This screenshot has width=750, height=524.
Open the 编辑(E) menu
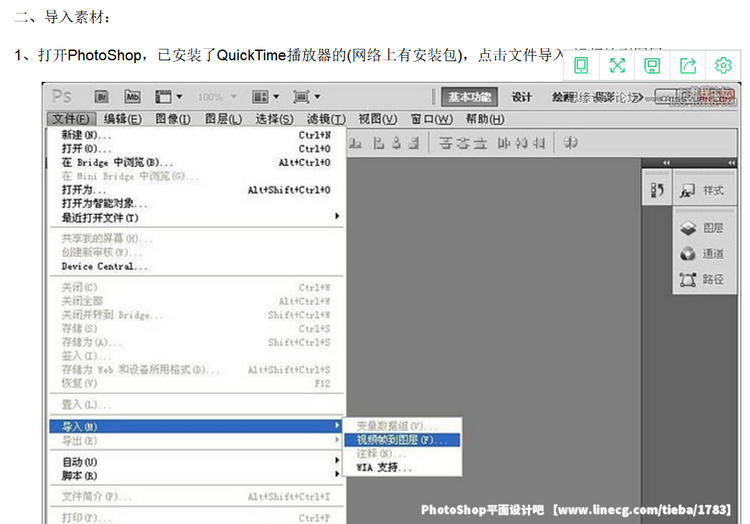[123, 119]
